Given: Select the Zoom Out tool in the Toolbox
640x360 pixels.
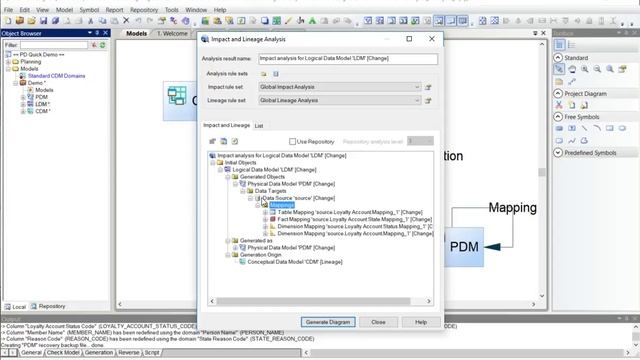Looking at the screenshot, I should [597, 69].
